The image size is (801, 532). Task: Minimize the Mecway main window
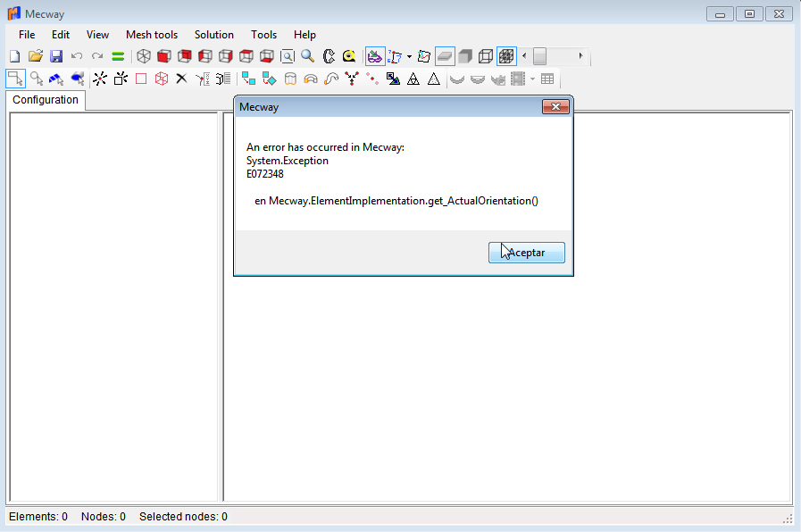720,14
